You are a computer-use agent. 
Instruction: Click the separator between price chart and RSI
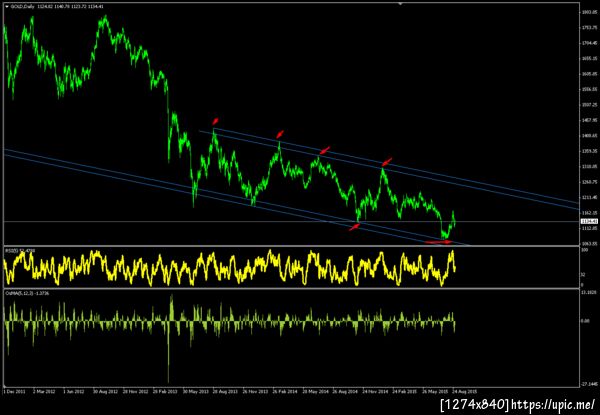click(292, 246)
